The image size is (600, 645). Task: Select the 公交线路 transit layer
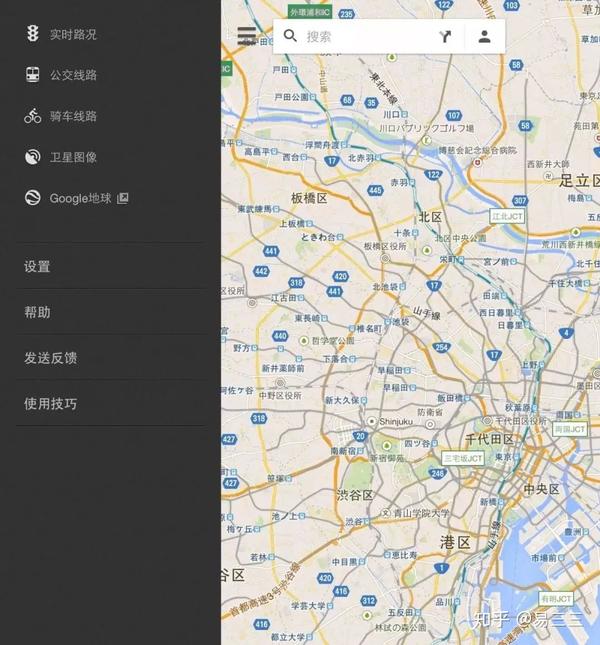73,75
